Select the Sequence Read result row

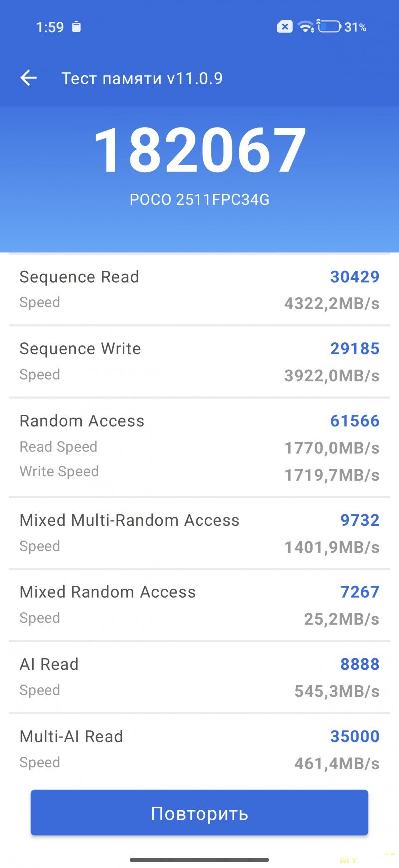click(x=199, y=289)
